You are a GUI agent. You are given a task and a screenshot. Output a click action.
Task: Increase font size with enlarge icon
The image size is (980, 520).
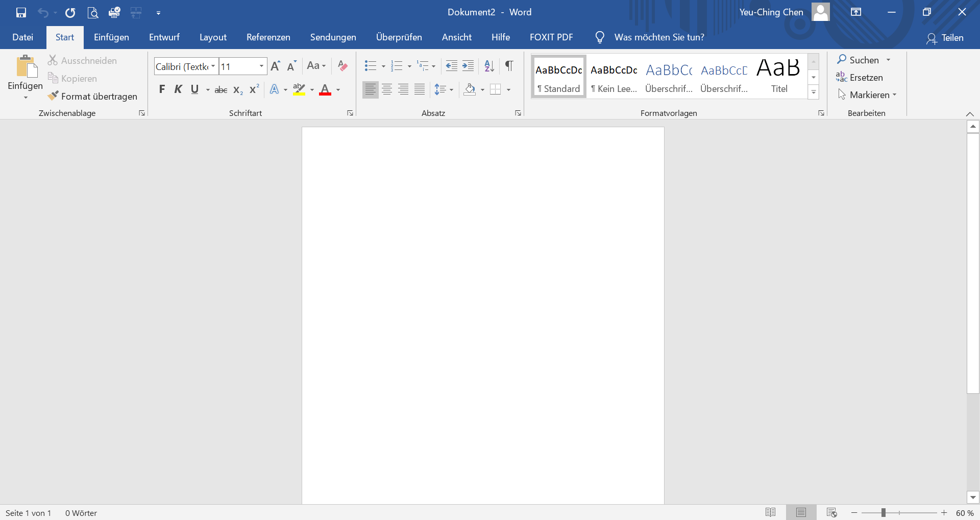tap(275, 66)
